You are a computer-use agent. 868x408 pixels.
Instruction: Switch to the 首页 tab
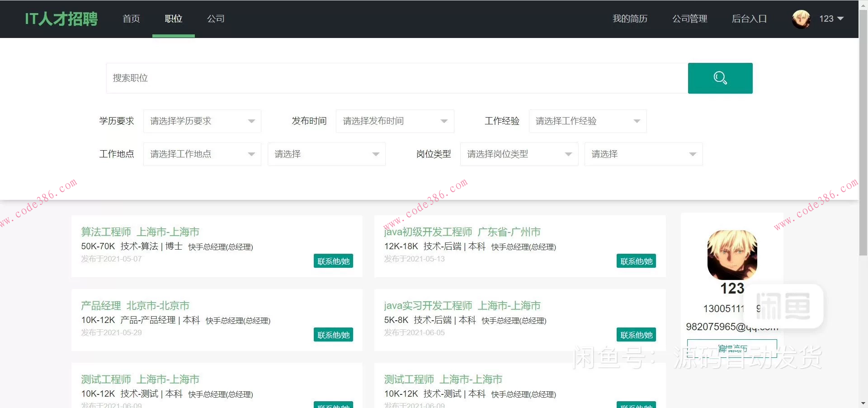131,19
